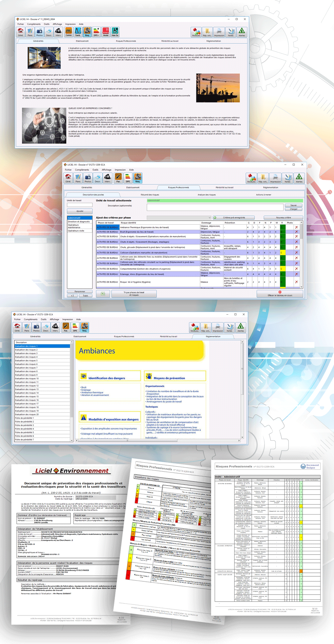Click the risk table vertical scrollbar
Screen dimensions: 334x644
[301, 255]
